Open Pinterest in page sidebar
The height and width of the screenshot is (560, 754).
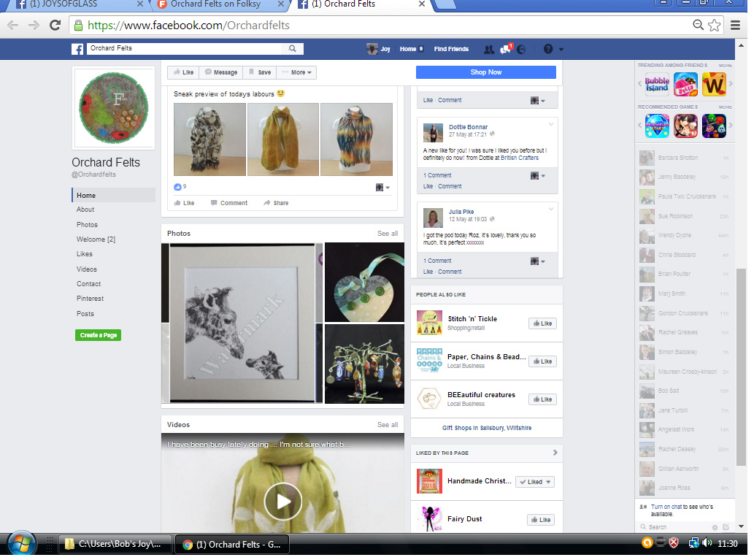(x=90, y=299)
